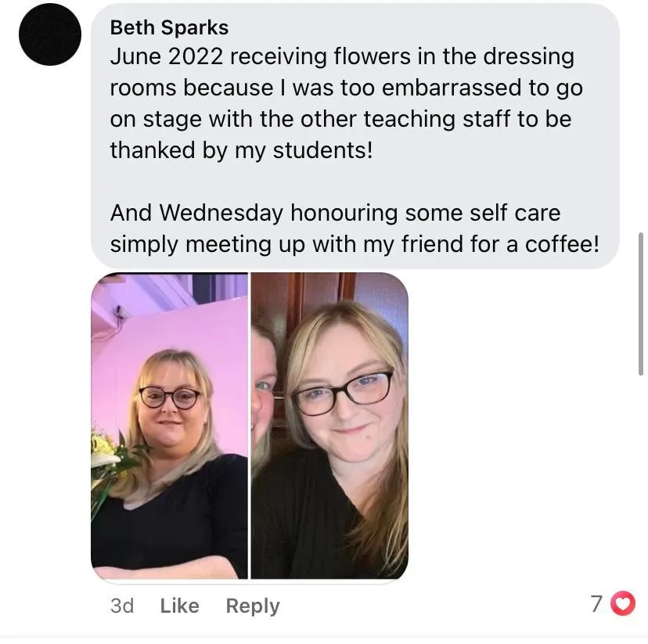
Task: Click the vertical scrollbar thumb on right
Action: coord(640,304)
